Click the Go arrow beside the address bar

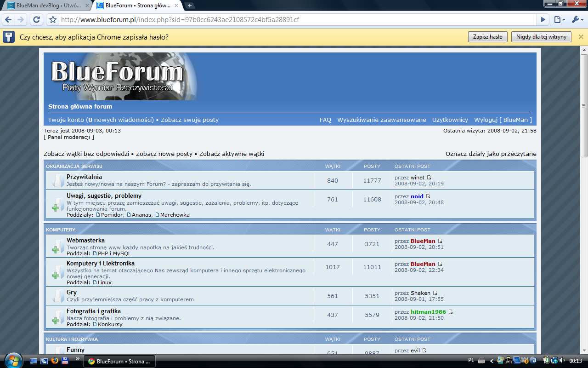tap(543, 20)
